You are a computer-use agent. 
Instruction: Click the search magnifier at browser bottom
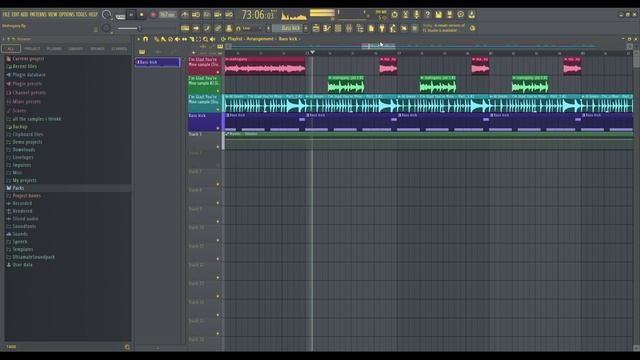[127, 347]
